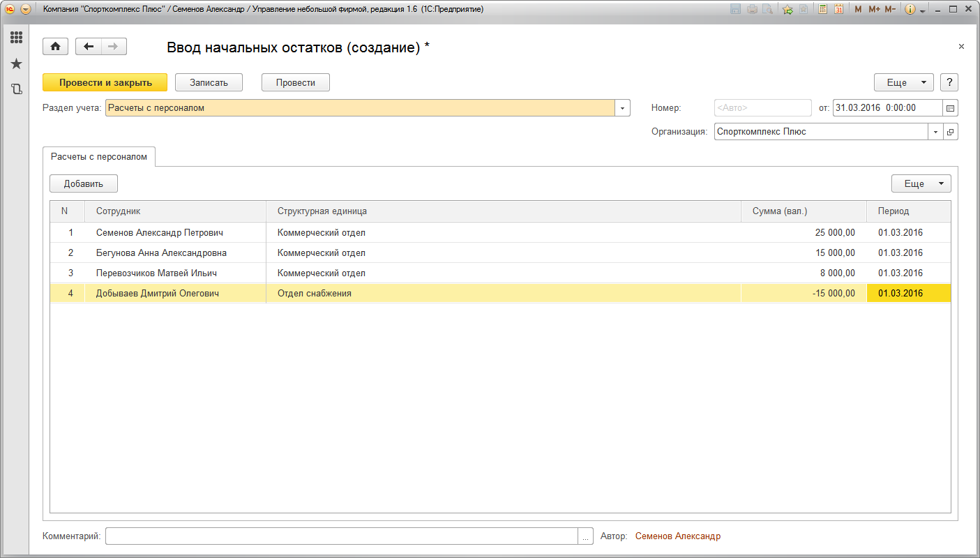Click the M memory button
Viewport: 980px width, 558px height.
pyautogui.click(x=858, y=9)
